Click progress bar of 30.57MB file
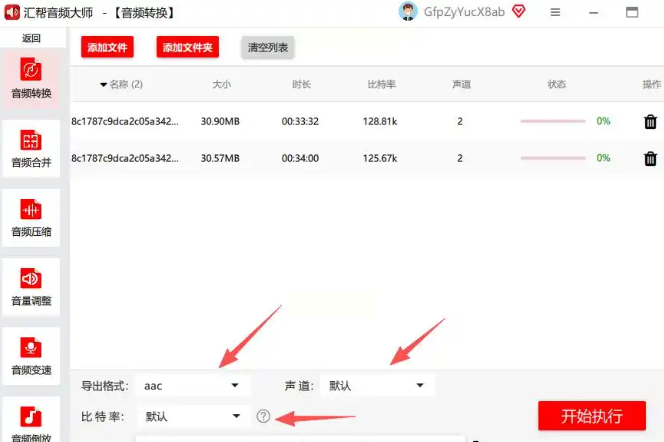Viewport: 664px width, 442px height. [553, 158]
